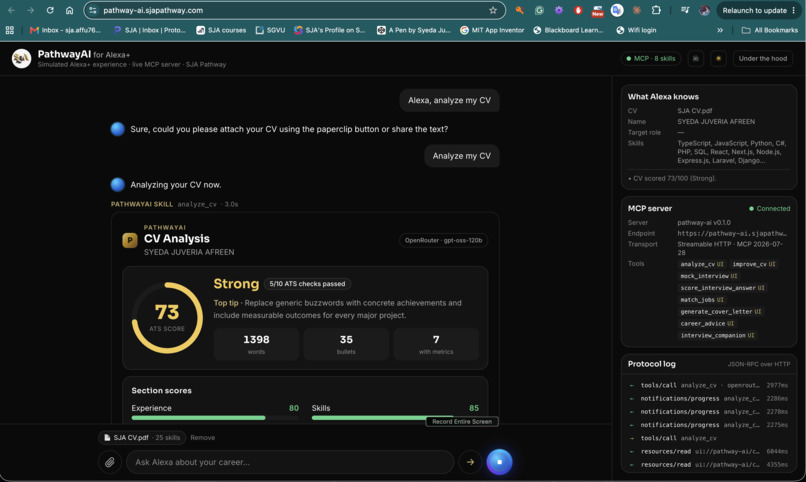Click the orange key extension icon
This screenshot has height=482, width=806.
[519, 10]
